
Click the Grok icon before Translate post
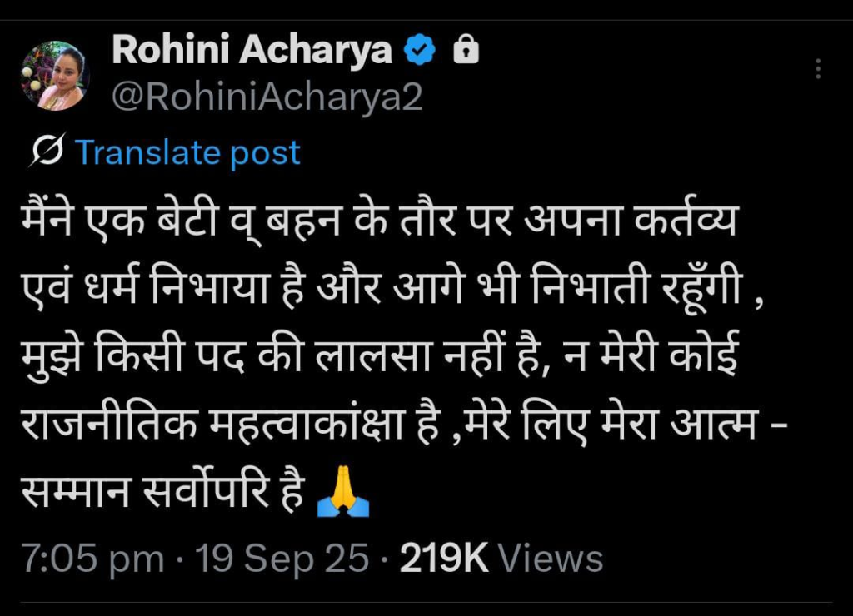(48, 152)
